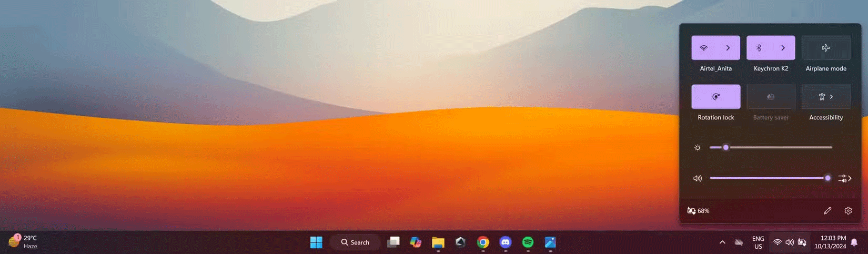Viewport: 868px width, 254px height.
Task: Show hidden system tray icons
Action: click(x=722, y=242)
